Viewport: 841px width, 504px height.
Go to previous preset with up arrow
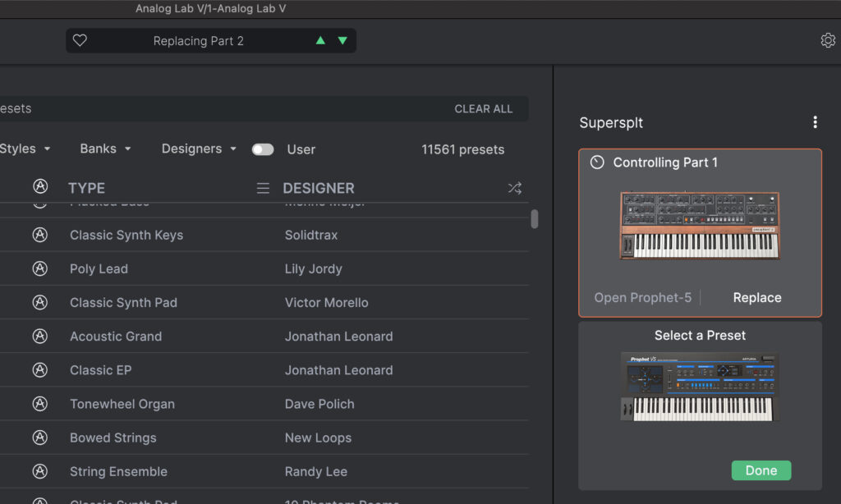pyautogui.click(x=320, y=41)
